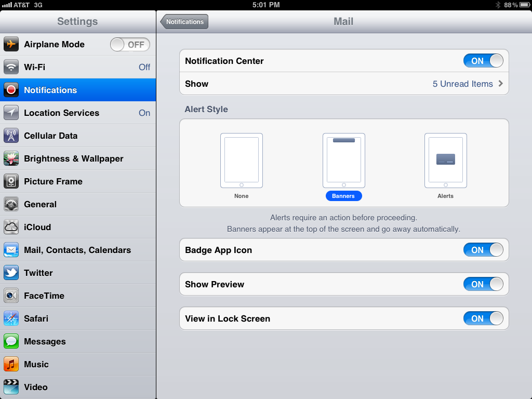Tap the FaceTime camera icon

pyautogui.click(x=11, y=296)
